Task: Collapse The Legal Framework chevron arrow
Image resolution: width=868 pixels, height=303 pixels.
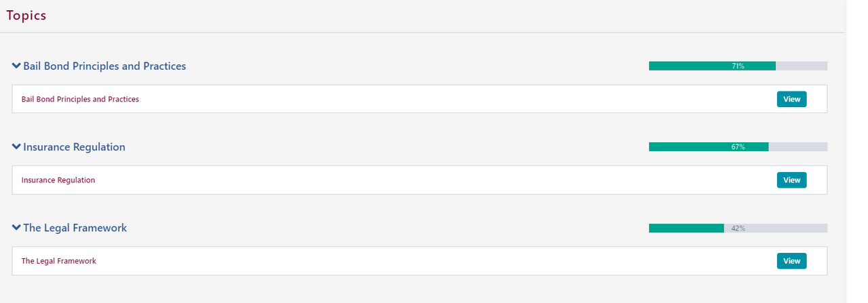Action: [16, 228]
